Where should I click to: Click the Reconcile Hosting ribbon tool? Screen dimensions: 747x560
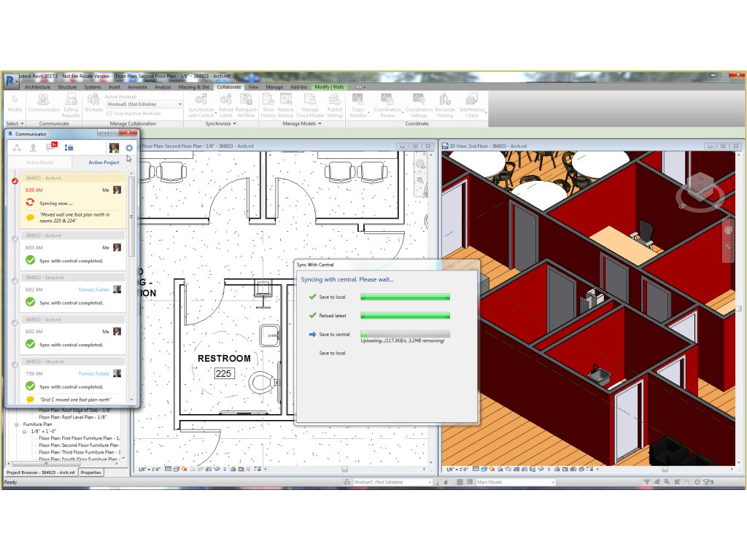click(445, 105)
